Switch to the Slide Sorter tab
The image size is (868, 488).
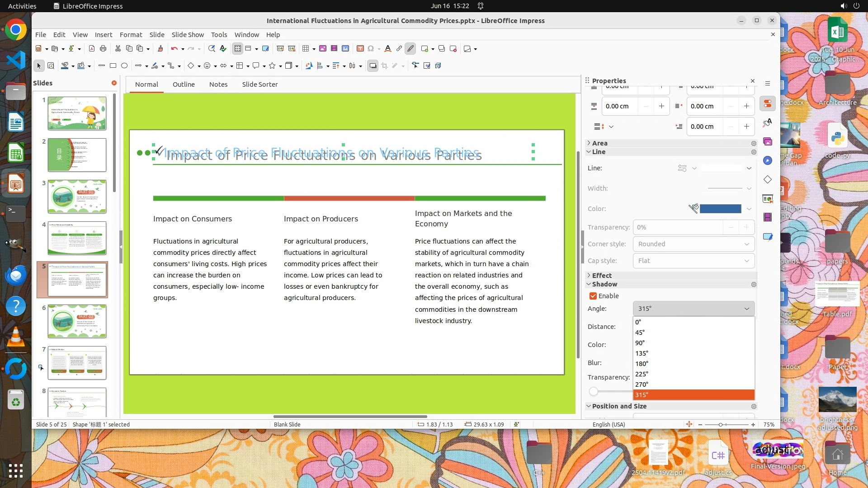point(259,84)
